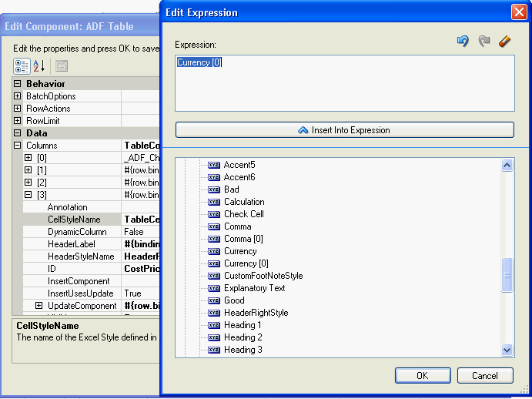This screenshot has height=399, width=532.
Task: Cancel the Edit Expression dialog
Action: 485,376
